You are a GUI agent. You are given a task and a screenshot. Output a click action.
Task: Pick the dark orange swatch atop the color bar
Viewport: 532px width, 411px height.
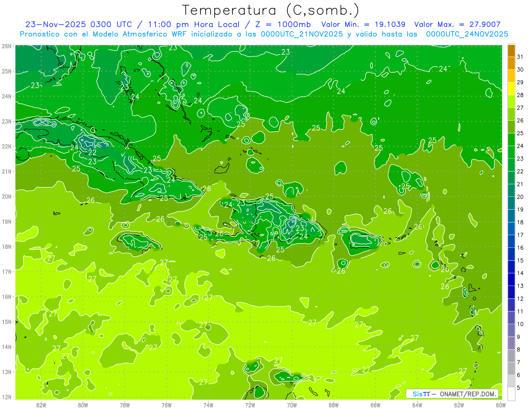[511, 51]
